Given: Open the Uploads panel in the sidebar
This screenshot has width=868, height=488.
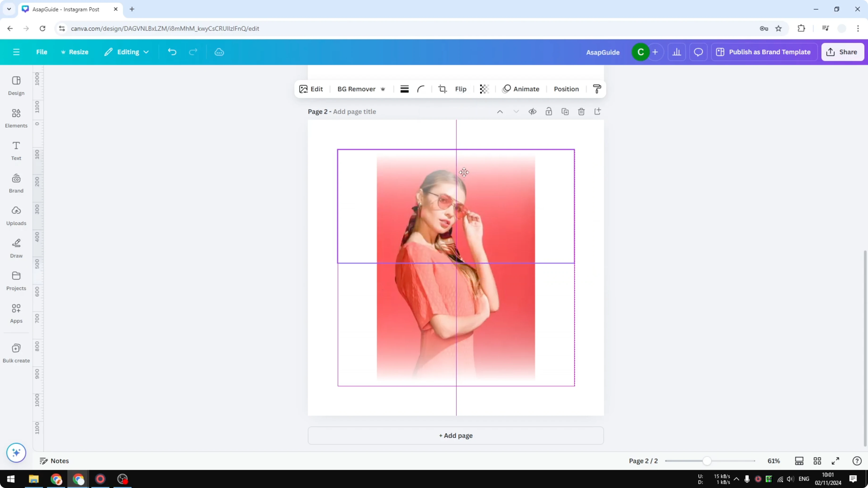Looking at the screenshot, I should pos(16,215).
